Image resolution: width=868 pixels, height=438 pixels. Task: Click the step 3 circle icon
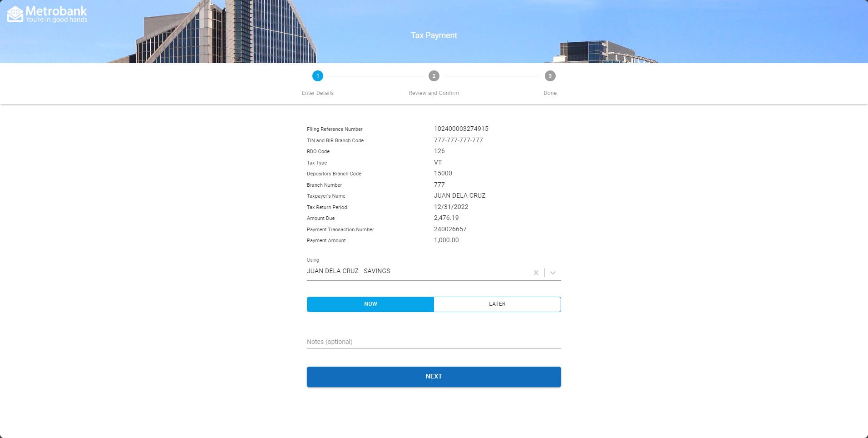[x=550, y=76]
